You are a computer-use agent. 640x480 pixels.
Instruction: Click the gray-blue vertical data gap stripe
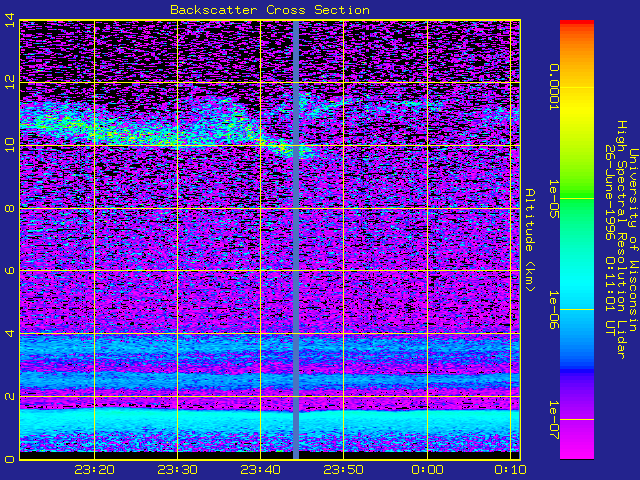(296, 240)
